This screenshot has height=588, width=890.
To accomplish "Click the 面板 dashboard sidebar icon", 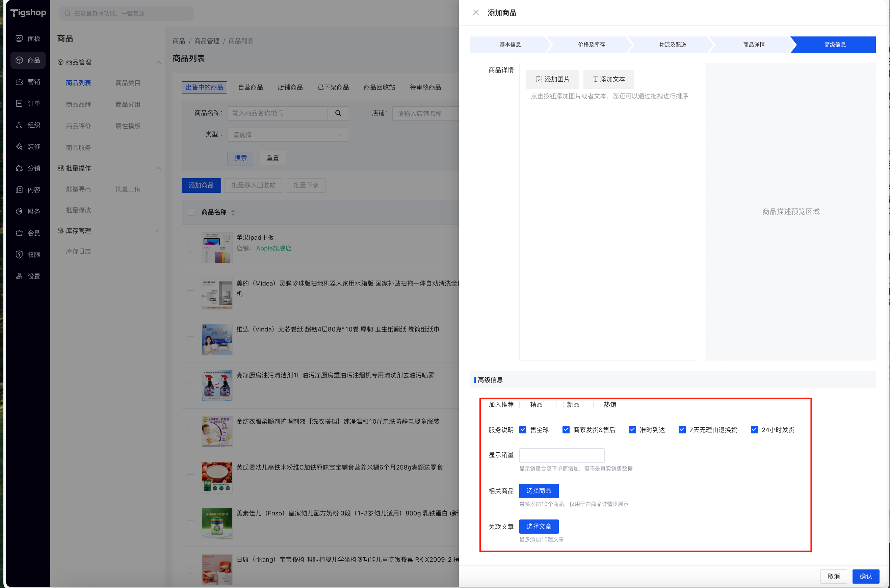I will click(19, 38).
